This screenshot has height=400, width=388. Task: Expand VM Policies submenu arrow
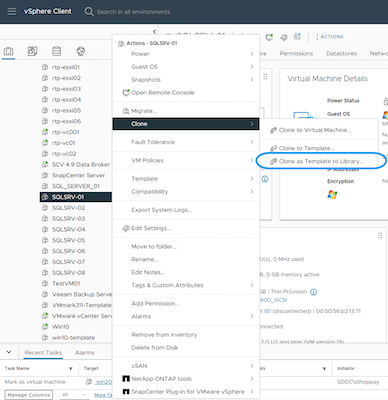(252, 160)
